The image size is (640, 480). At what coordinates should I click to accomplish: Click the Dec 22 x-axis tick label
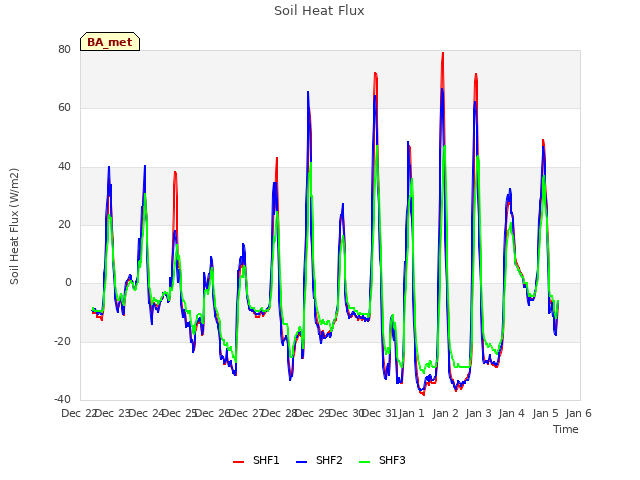coord(79,413)
